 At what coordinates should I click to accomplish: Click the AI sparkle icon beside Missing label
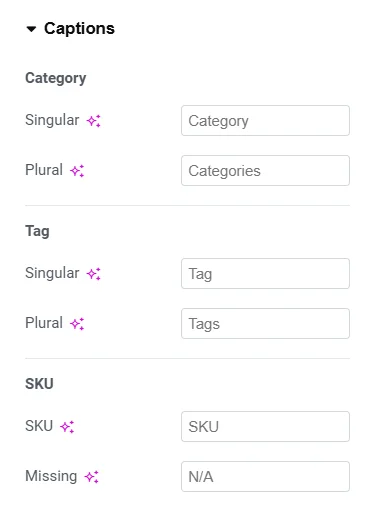(x=92, y=477)
